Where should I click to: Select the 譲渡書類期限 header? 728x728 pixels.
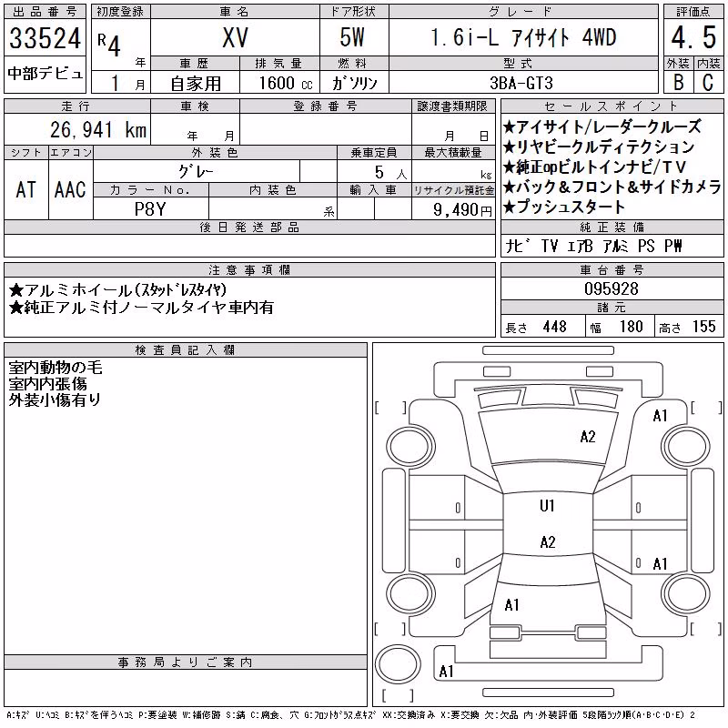click(452, 106)
